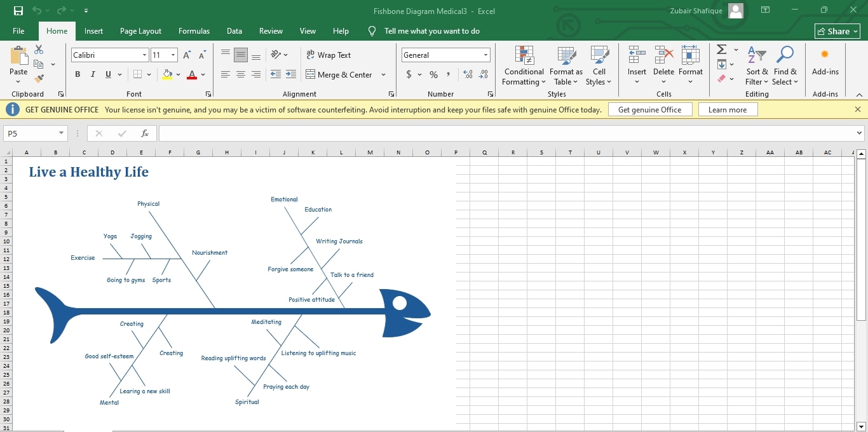Click the Find & Select icon
Viewport: 868px width, 432px height.
(x=785, y=65)
